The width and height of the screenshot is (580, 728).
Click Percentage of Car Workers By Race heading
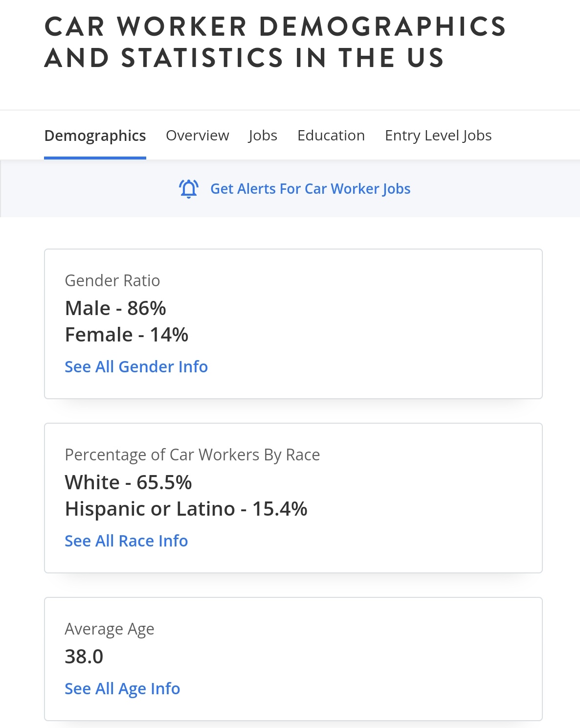(192, 455)
